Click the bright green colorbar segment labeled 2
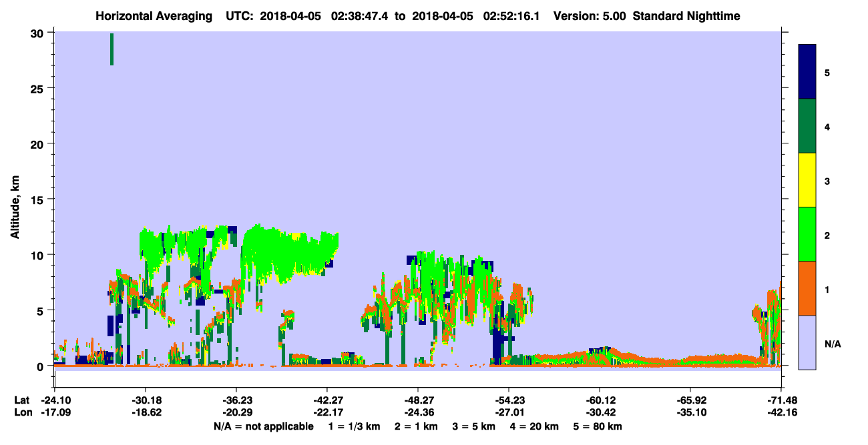 pyautogui.click(x=807, y=234)
